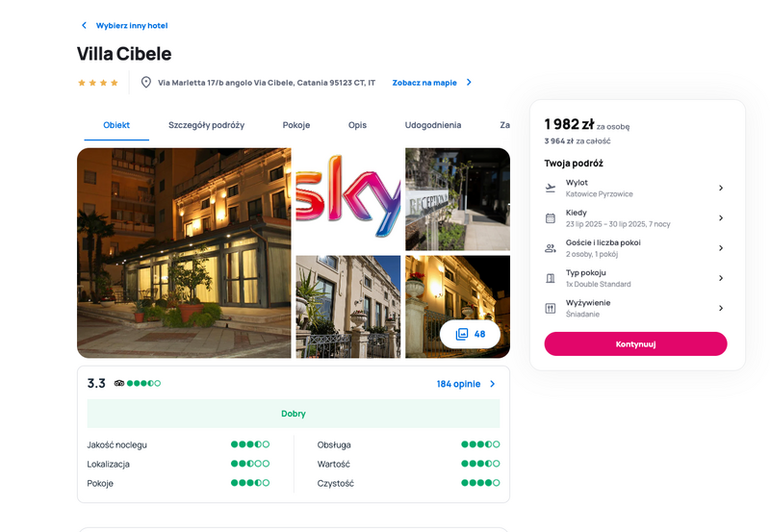Click the Tripadvisor owl logo near the 3.3 rating
The image size is (770, 532).
(x=118, y=383)
